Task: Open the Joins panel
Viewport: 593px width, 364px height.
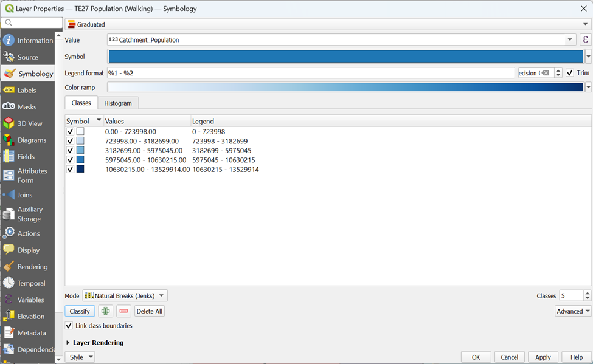Action: pyautogui.click(x=24, y=195)
